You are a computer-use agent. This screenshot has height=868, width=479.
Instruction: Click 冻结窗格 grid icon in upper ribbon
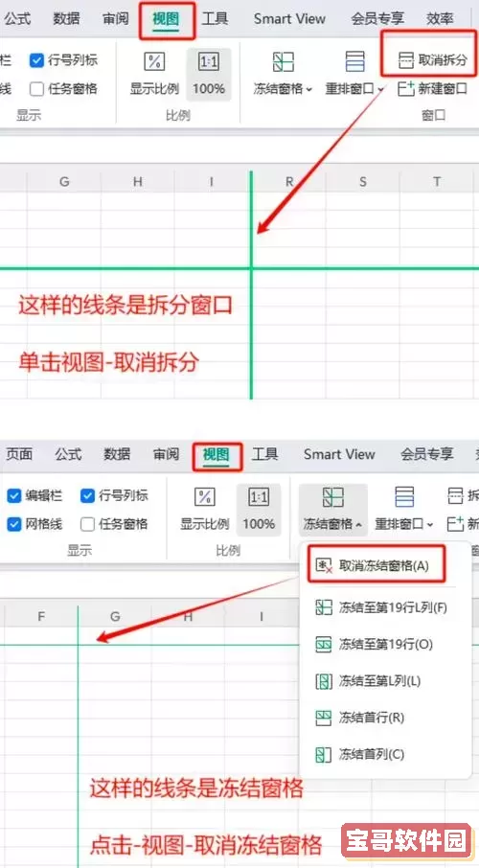pos(284,61)
